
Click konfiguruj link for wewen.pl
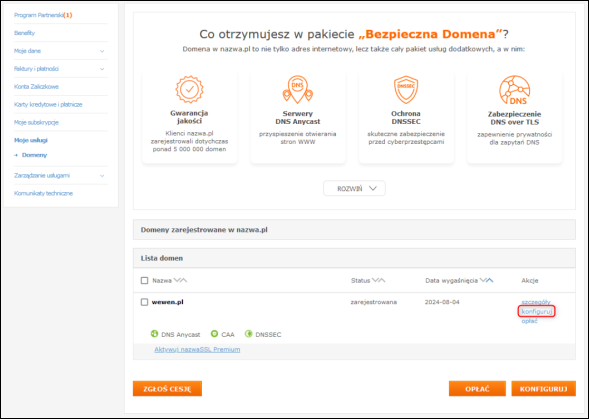point(537,312)
